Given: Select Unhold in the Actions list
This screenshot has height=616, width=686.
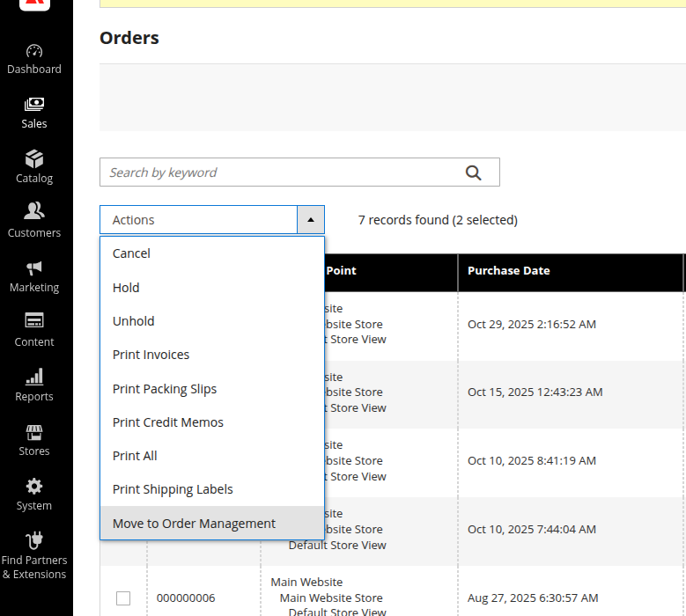Looking at the screenshot, I should point(133,321).
